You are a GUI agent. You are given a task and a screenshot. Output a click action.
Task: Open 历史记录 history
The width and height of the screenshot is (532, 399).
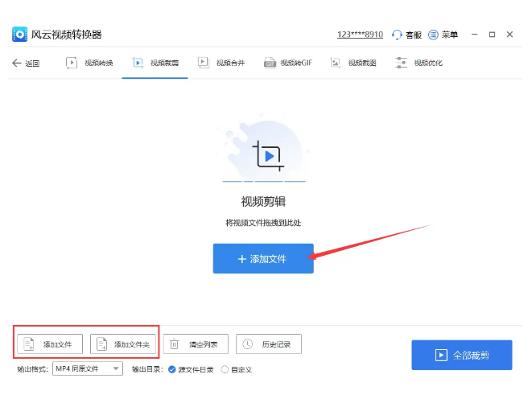pyautogui.click(x=269, y=344)
